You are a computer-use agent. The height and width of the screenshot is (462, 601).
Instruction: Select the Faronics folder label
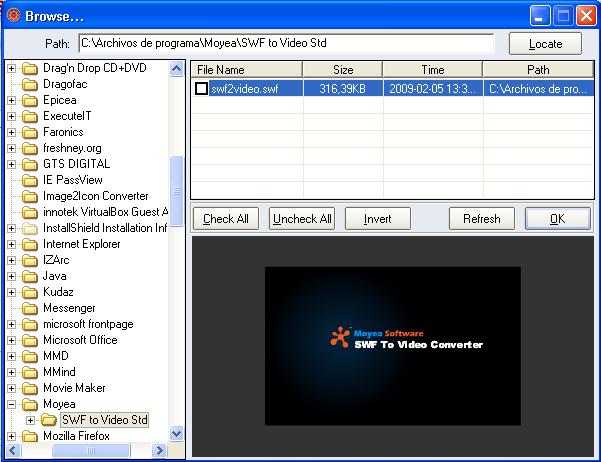63,132
